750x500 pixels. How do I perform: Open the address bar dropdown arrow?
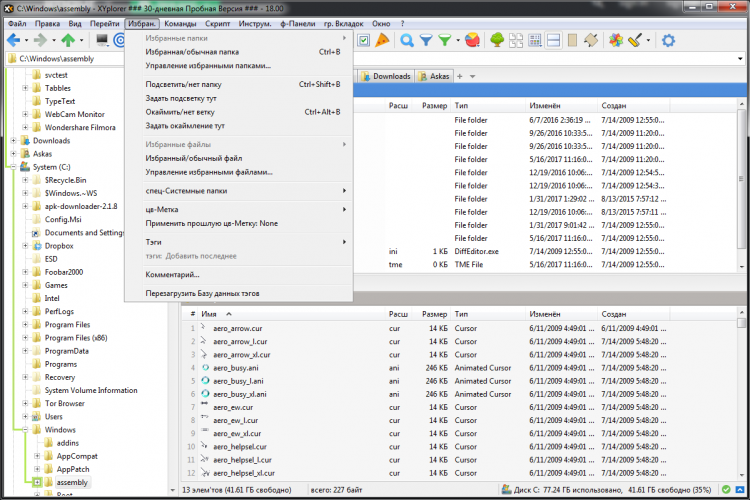click(740, 59)
